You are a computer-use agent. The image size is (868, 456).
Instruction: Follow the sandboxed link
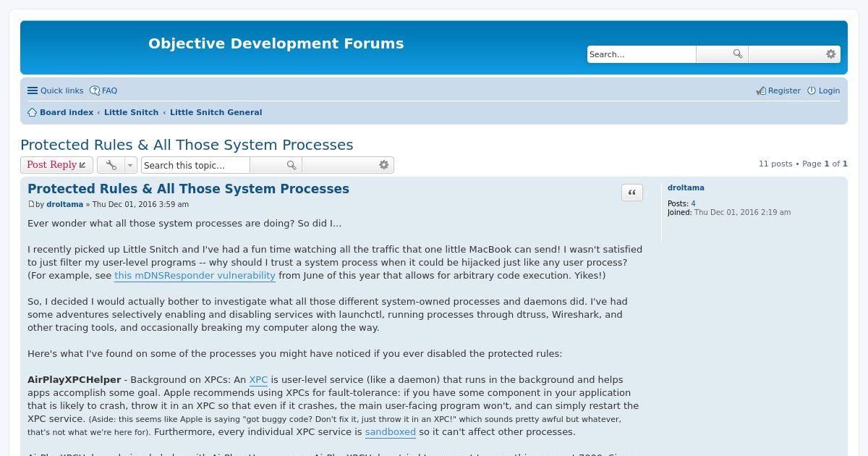tap(391, 432)
